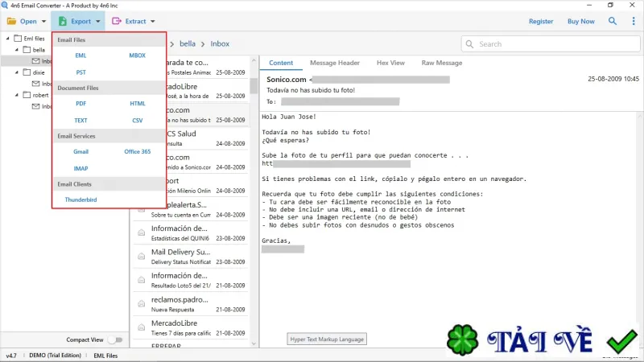Click the Buy Now link
The image size is (644, 362).
[580, 22]
